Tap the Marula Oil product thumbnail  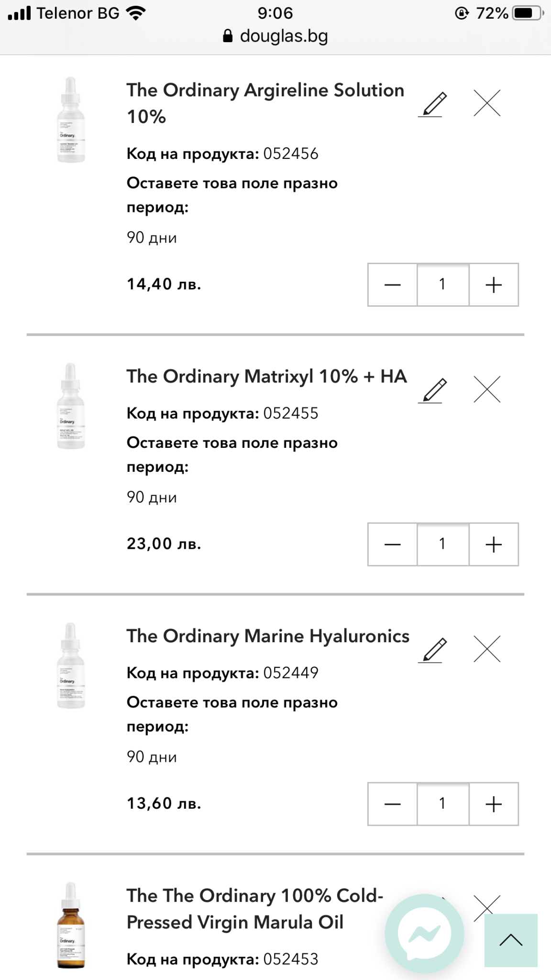[71, 926]
